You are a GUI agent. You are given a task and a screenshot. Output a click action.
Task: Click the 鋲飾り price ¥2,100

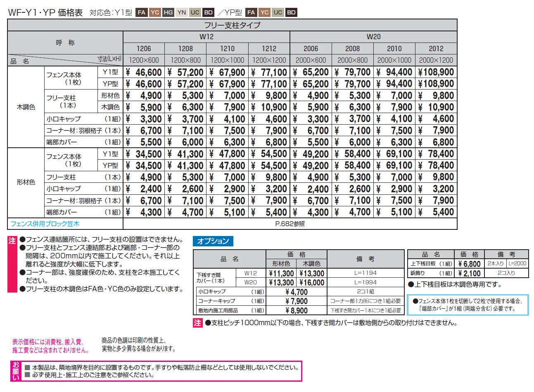click(x=469, y=273)
